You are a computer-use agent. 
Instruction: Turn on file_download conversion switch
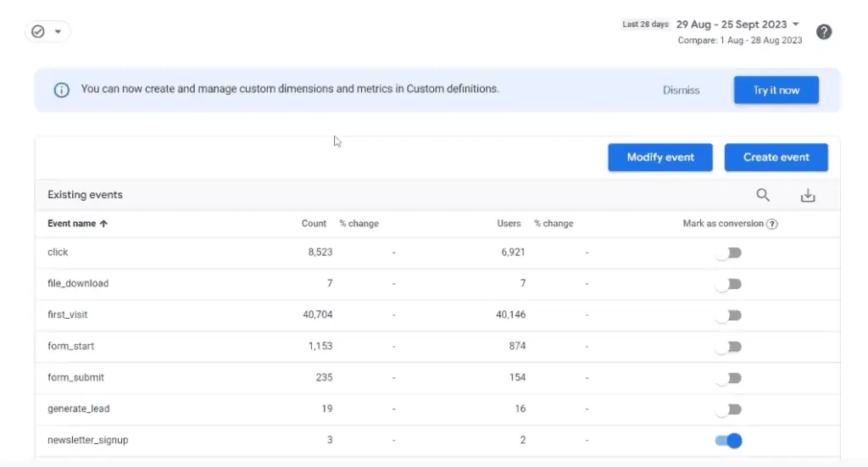coord(729,284)
